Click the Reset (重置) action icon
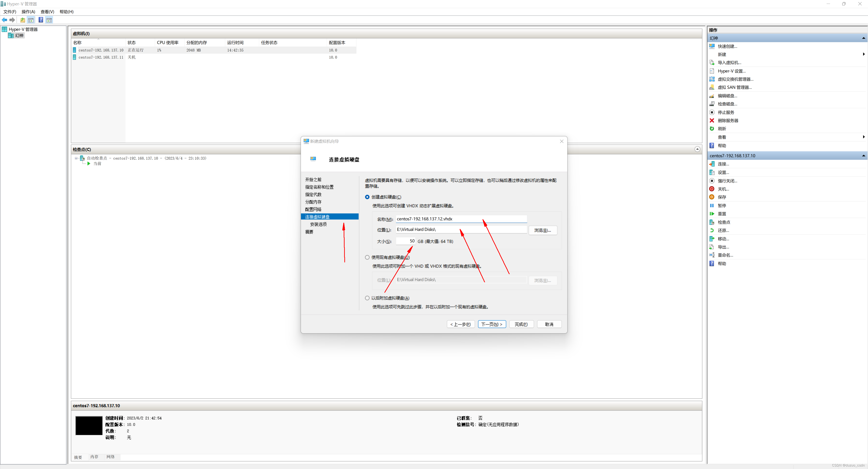The height and width of the screenshot is (469, 868). pyautogui.click(x=712, y=214)
